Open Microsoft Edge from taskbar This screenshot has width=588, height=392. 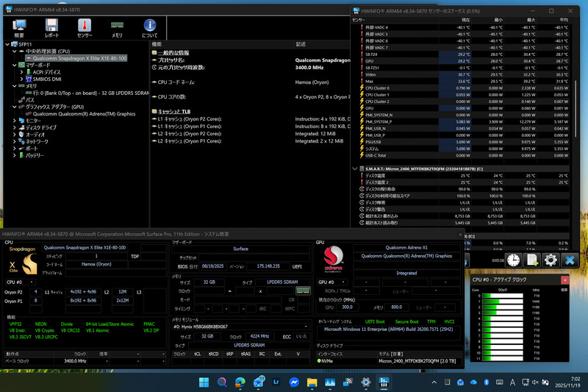point(240,382)
